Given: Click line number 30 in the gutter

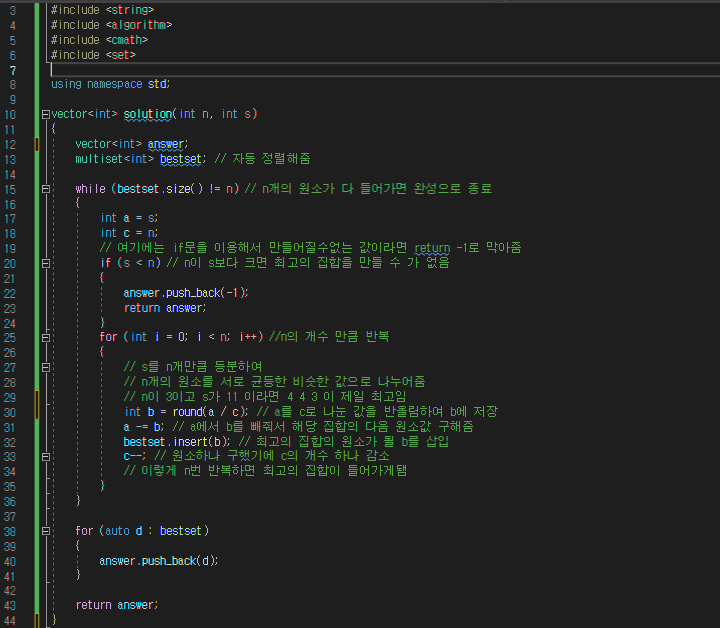Looking at the screenshot, I should 10,413.
